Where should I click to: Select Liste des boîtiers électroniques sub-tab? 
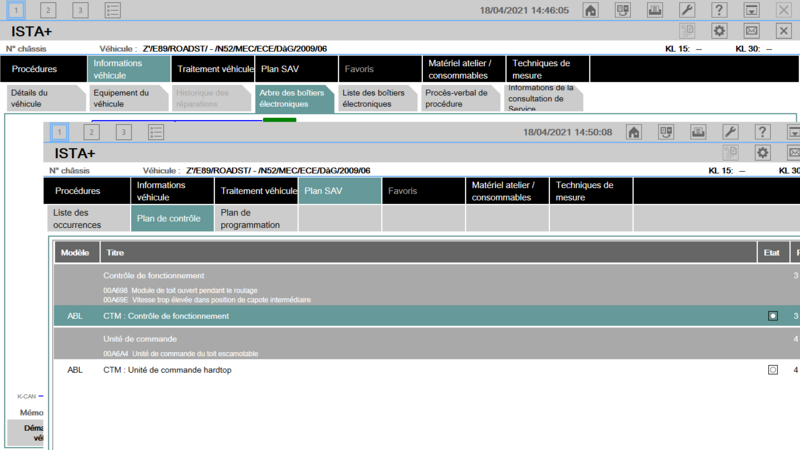point(378,98)
